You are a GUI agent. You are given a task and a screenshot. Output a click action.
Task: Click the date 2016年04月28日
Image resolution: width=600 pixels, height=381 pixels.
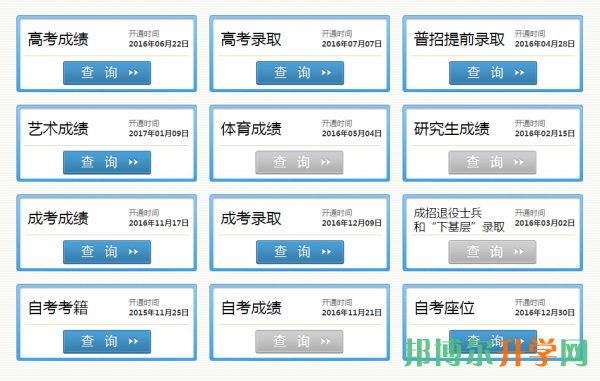tap(545, 44)
